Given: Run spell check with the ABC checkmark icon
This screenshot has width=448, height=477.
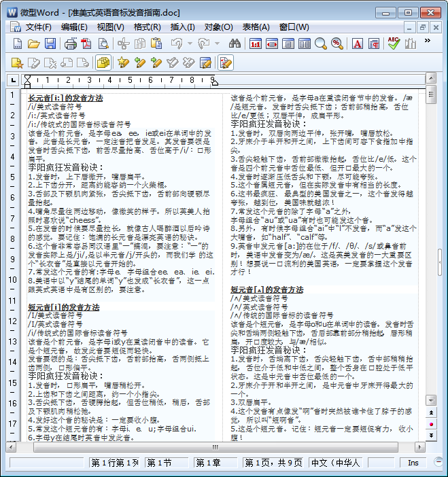Looking at the screenshot, I should [394, 43].
